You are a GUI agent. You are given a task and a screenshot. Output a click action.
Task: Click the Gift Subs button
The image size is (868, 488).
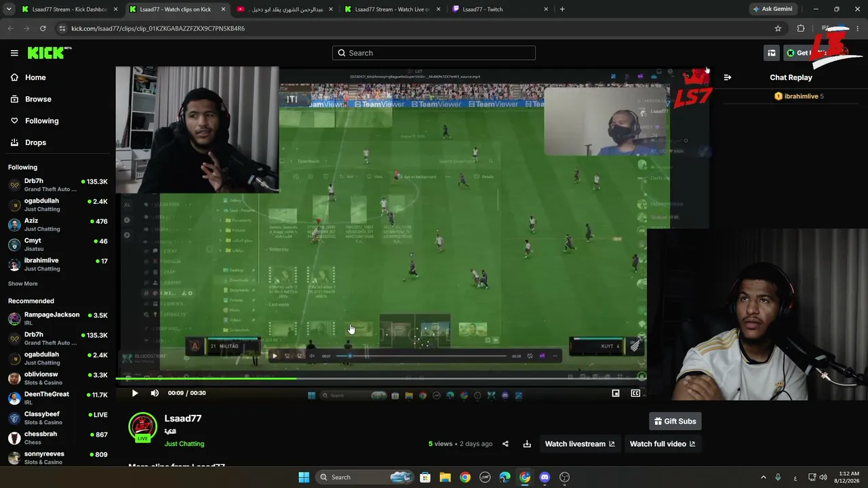pyautogui.click(x=675, y=422)
